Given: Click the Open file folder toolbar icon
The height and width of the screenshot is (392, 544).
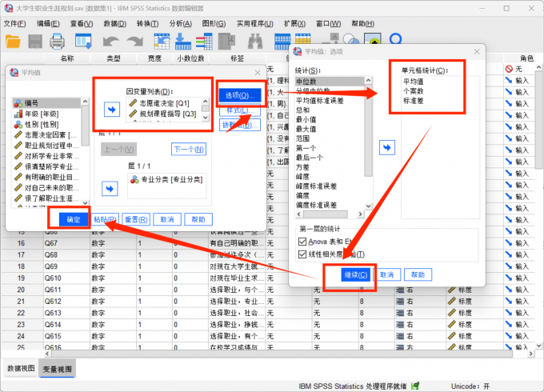Looking at the screenshot, I should [12, 40].
